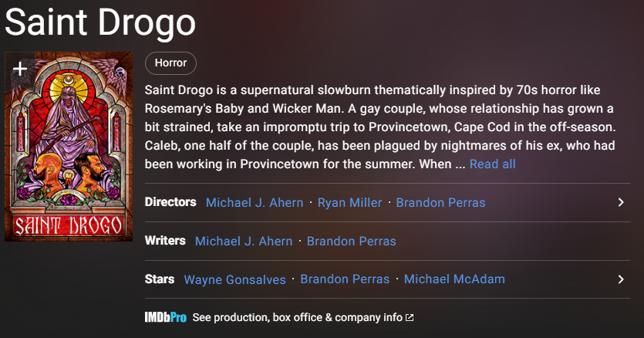Viewport: 644px width, 338px height.
Task: Click Read all to expand plot summary
Action: pos(492,164)
